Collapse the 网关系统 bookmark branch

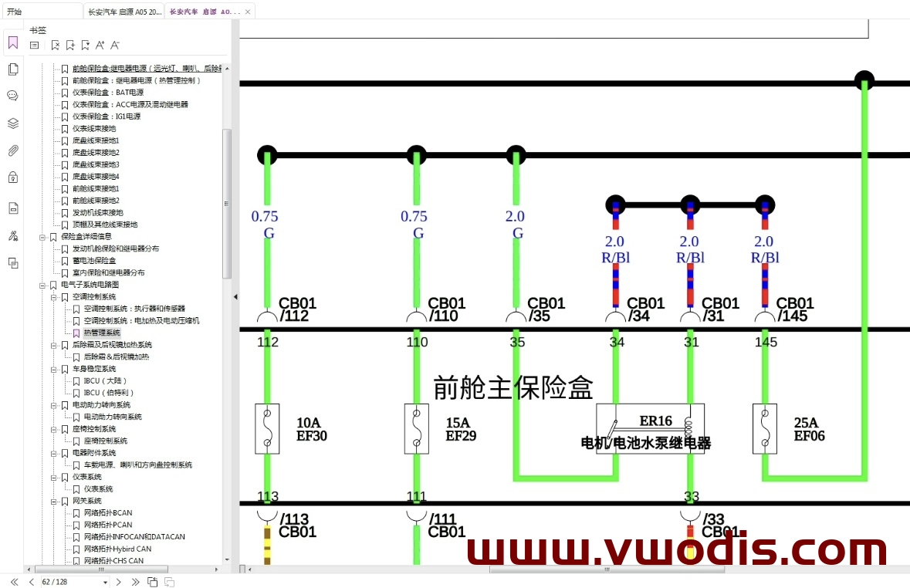pos(52,501)
